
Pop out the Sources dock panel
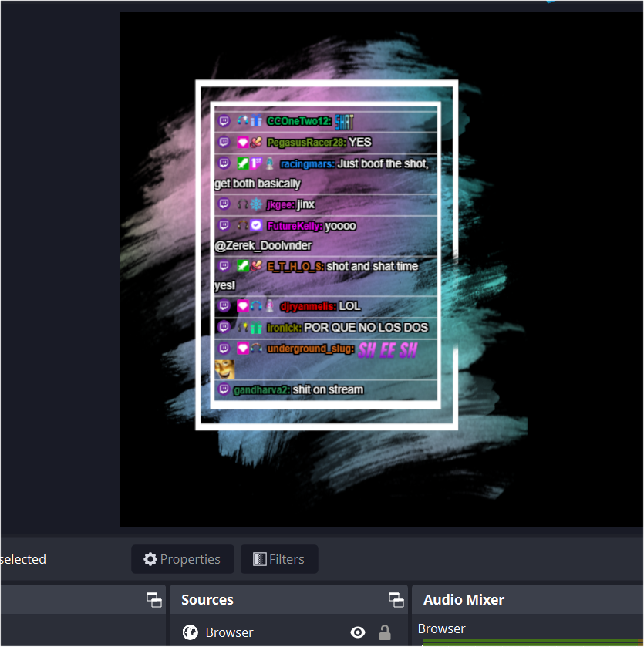coord(396,600)
